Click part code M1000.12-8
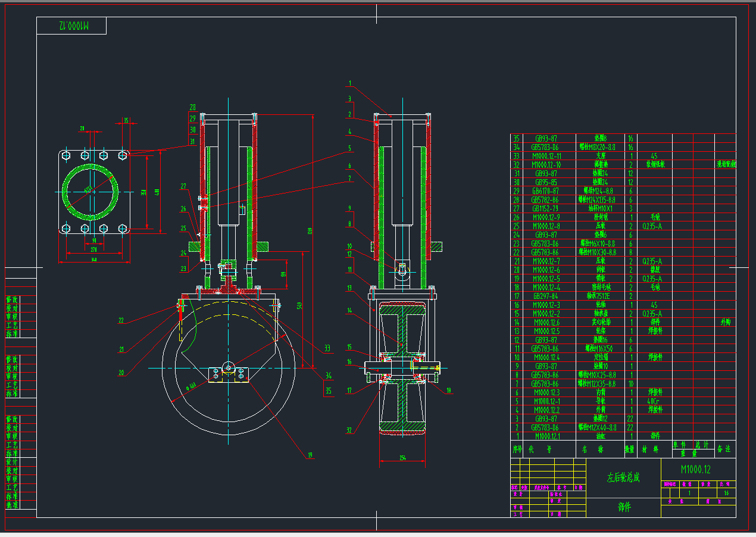The image size is (756, 537). click(546, 226)
